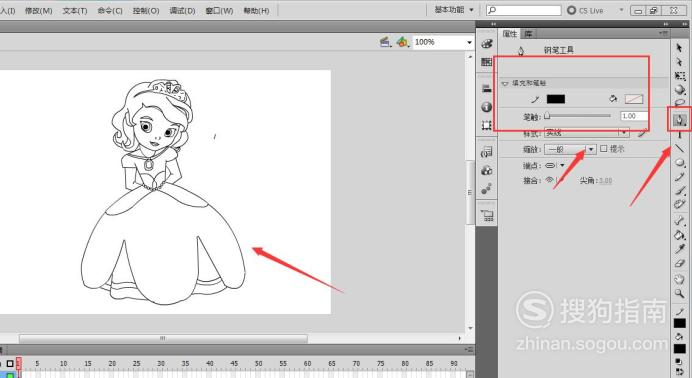Switch to the 属性 tab
Screen dimensions: 692x378
coord(510,34)
